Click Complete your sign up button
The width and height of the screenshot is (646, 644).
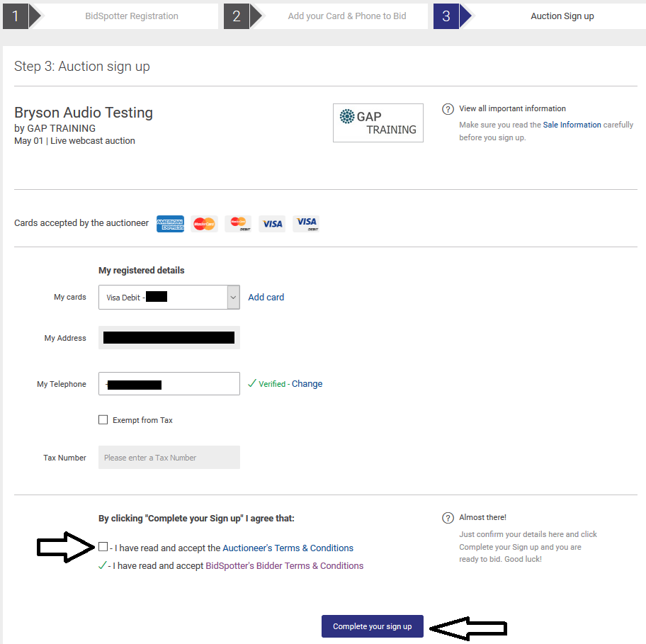pos(373,626)
